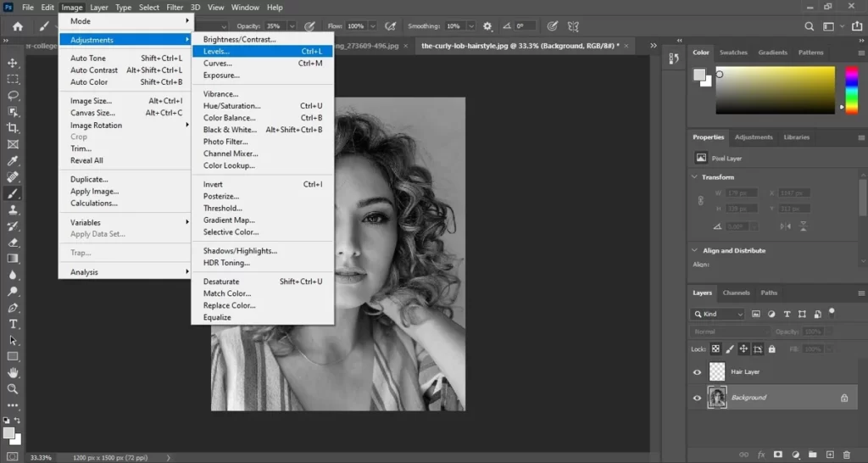868x463 pixels.
Task: Select the Pen tool
Action: coord(13,308)
